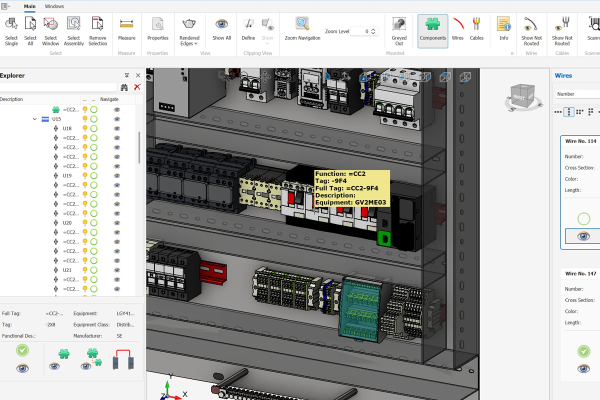Select the Main ribbon tab

click(x=30, y=6)
